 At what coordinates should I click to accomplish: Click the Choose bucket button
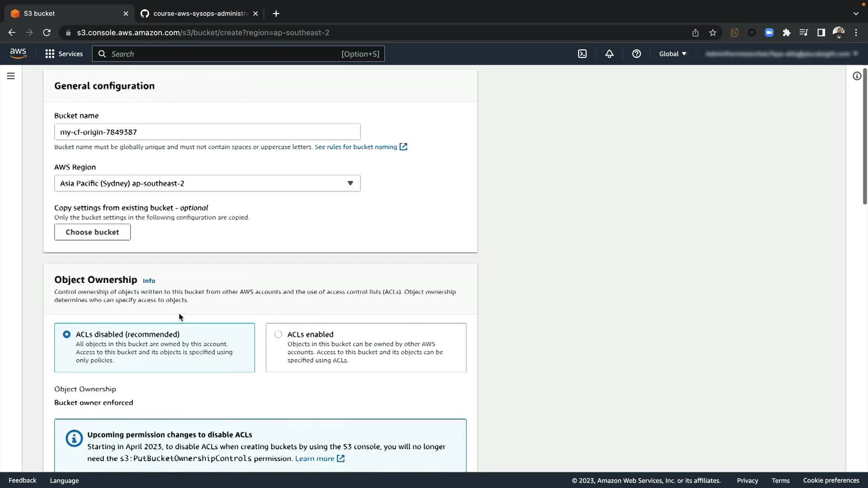(92, 232)
